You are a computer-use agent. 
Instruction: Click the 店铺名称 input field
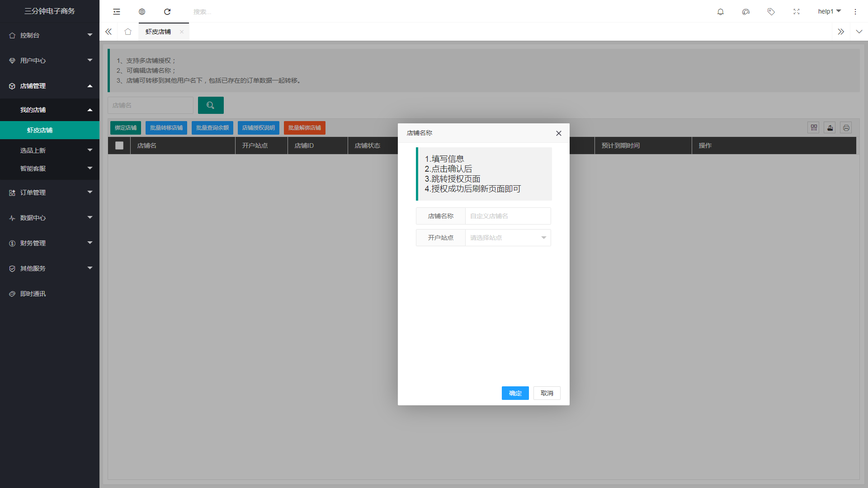coord(508,216)
